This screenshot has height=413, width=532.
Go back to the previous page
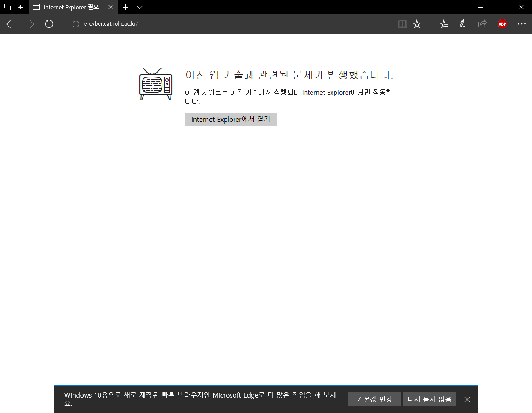pos(10,24)
